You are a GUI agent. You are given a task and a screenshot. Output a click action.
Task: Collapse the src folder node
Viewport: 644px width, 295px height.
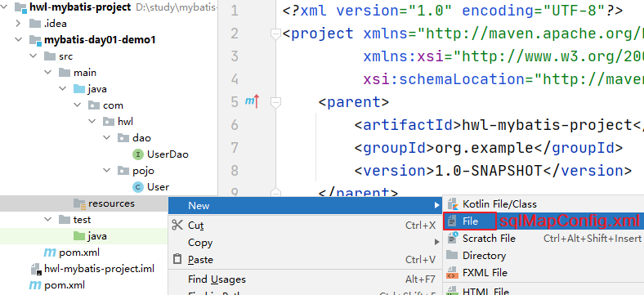click(33, 56)
